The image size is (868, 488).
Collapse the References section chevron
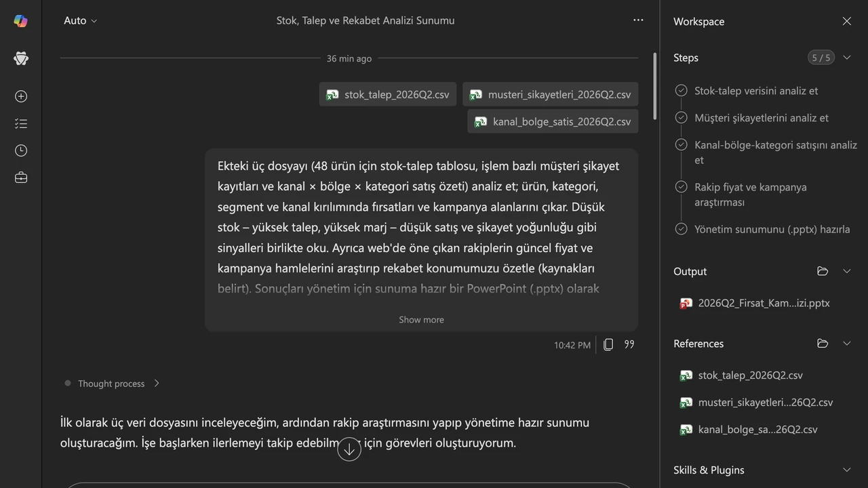point(847,344)
